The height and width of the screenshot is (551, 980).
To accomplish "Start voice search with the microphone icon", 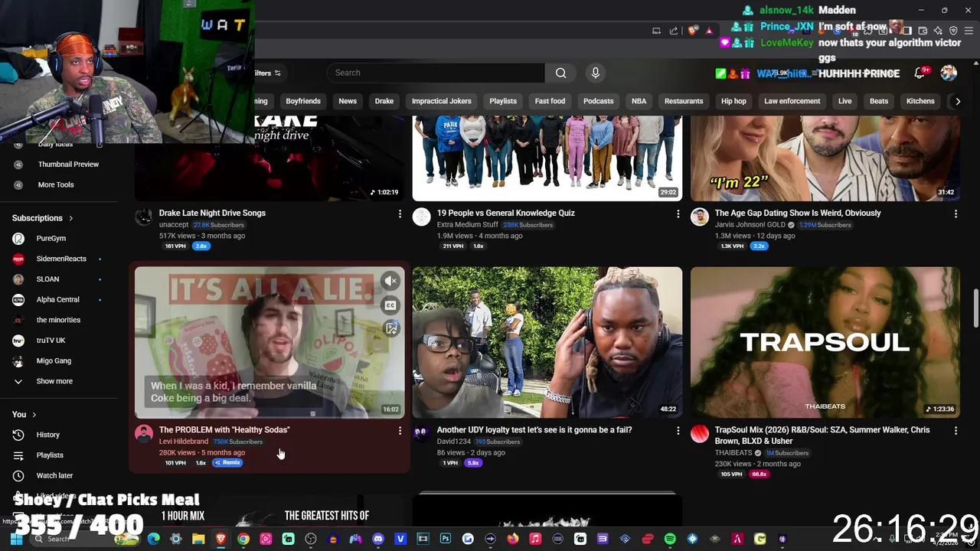I will [596, 73].
